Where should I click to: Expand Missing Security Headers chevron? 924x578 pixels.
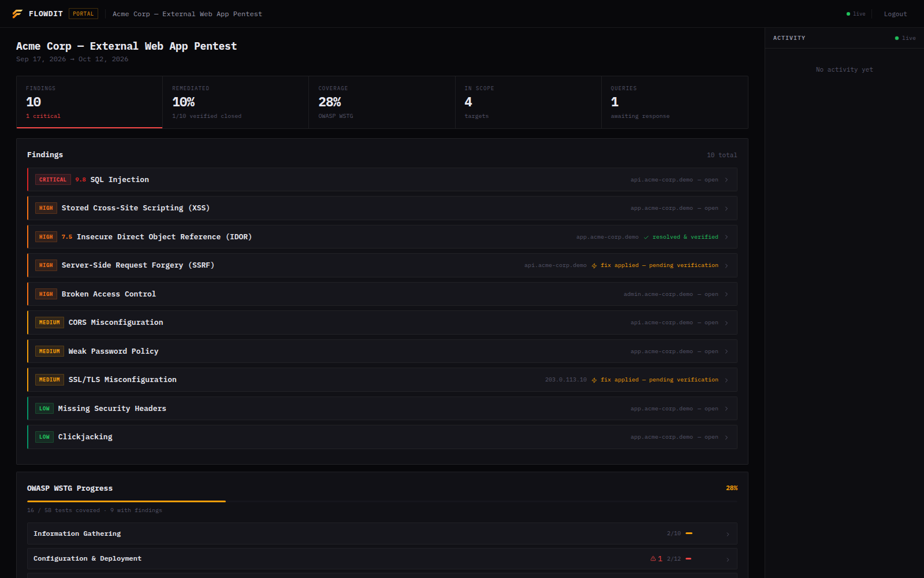[726, 409]
